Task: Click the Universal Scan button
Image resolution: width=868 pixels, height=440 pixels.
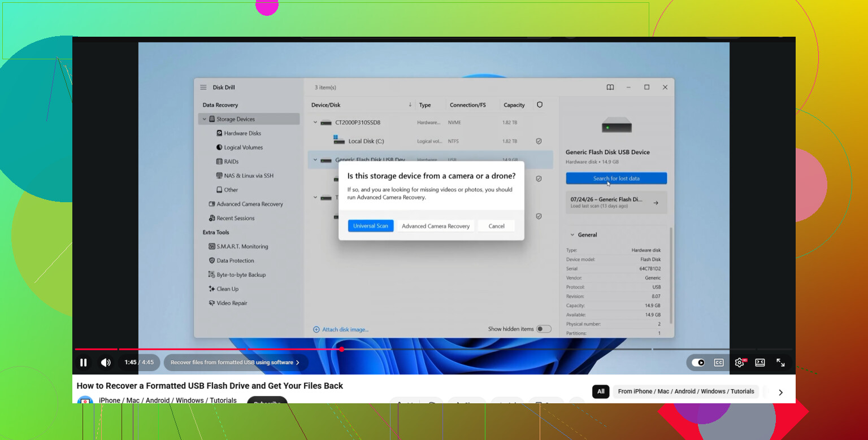Action: tap(371, 226)
